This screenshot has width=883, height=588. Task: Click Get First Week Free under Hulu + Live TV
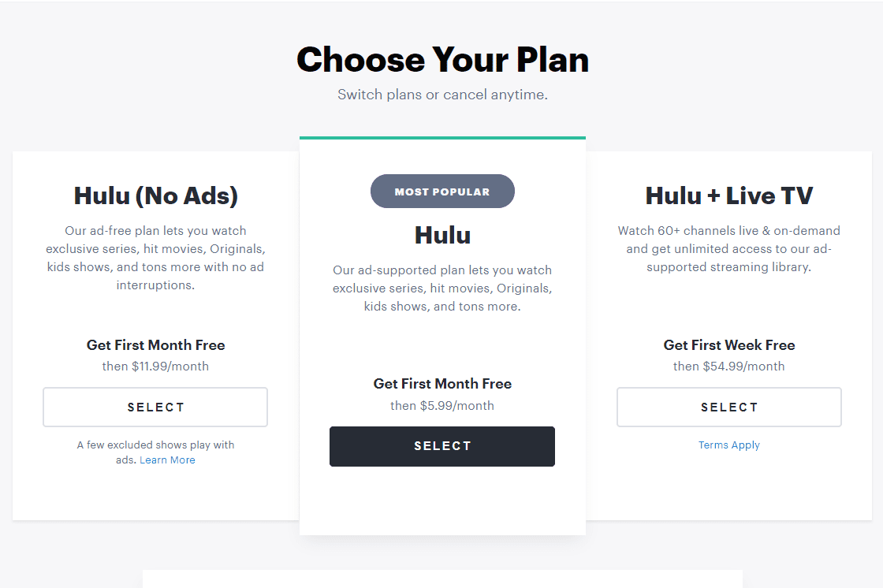[729, 345]
